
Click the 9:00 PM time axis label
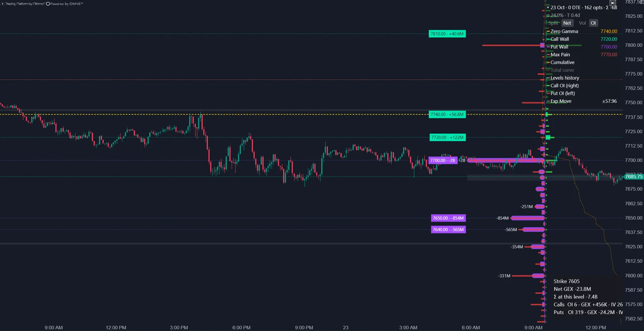304,328
